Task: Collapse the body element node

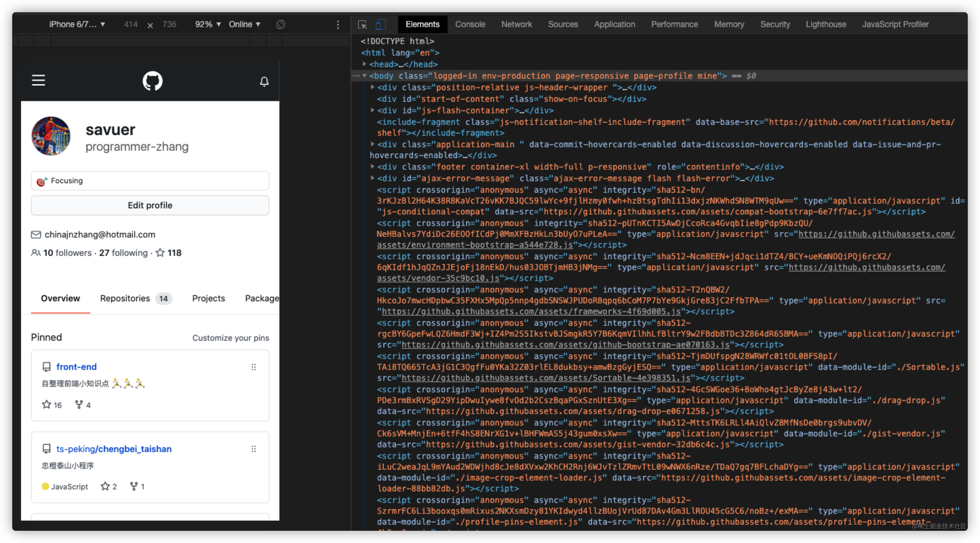Action: [x=364, y=76]
